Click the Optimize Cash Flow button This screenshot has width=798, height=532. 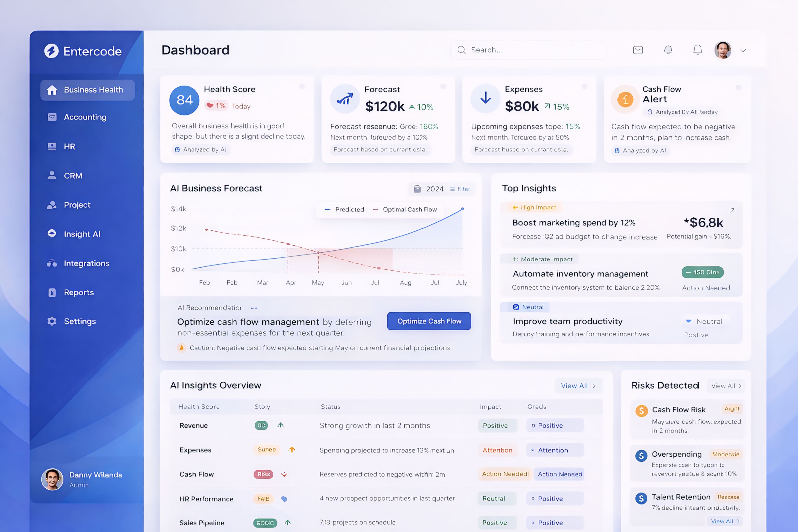coord(429,321)
